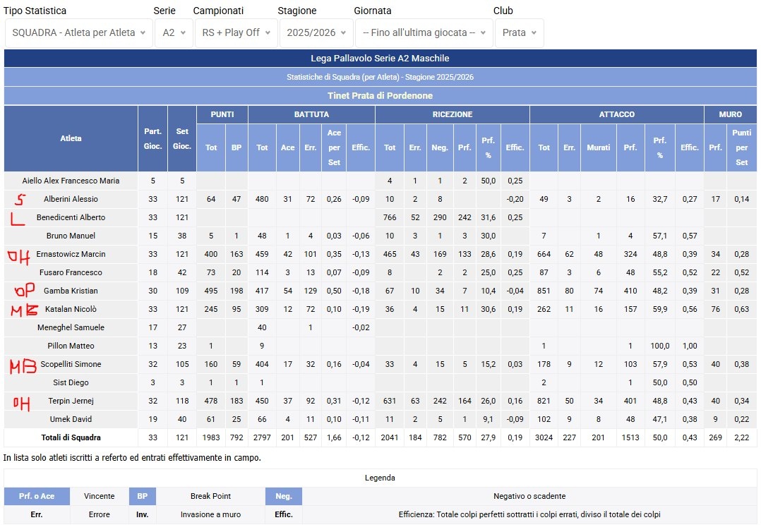The width and height of the screenshot is (761, 532).
Task: Select player name Terpin Jernej
Action: pyautogui.click(x=71, y=401)
